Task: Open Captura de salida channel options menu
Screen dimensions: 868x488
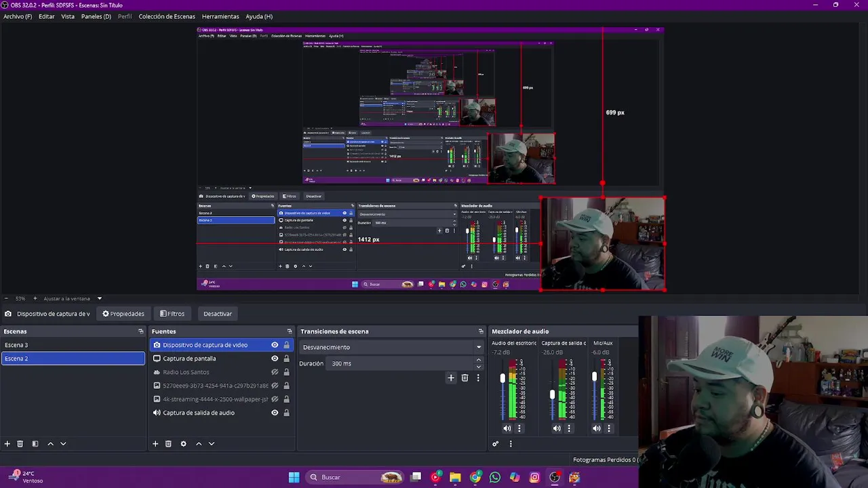Action: pyautogui.click(x=569, y=428)
